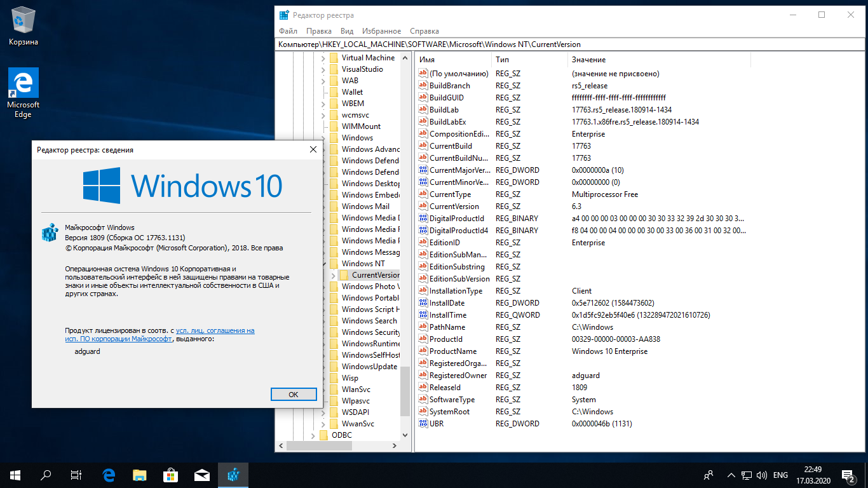
Task: Expand the wcmsvc key
Action: (x=323, y=115)
